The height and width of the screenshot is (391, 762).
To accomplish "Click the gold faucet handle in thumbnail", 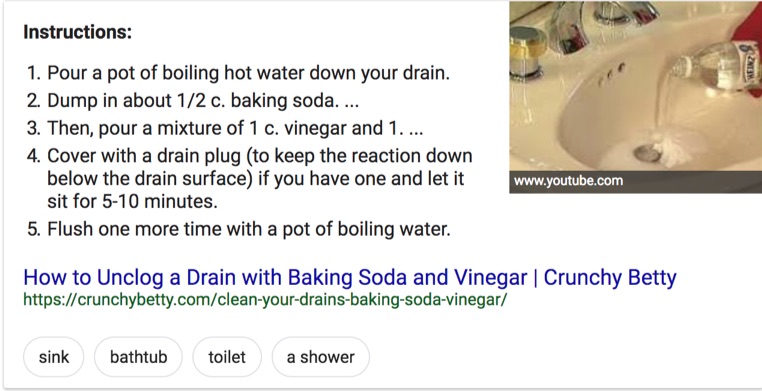I will point(529,51).
